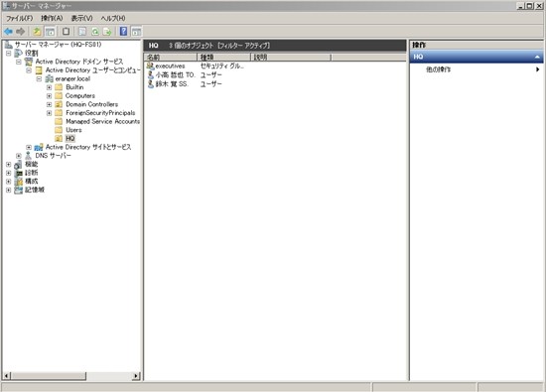The width and height of the screenshot is (546, 392).
Task: Click the eranger.local domain icon
Action: (x=49, y=78)
